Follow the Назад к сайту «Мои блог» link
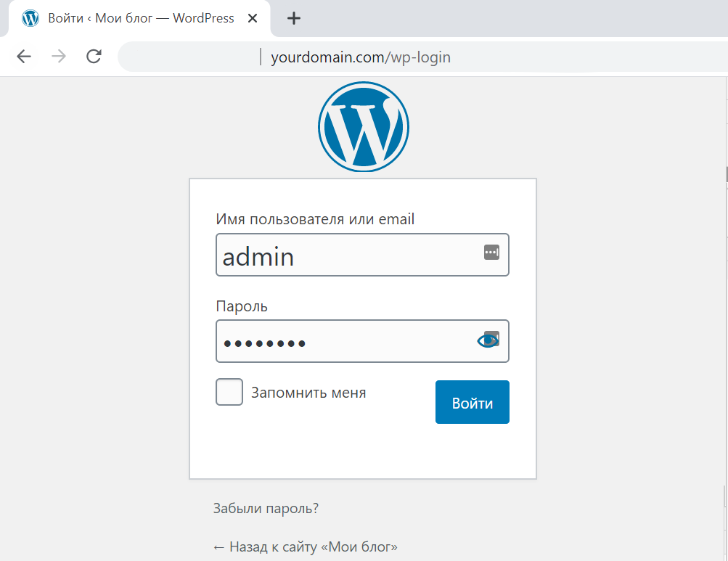728x561 pixels. tap(305, 546)
